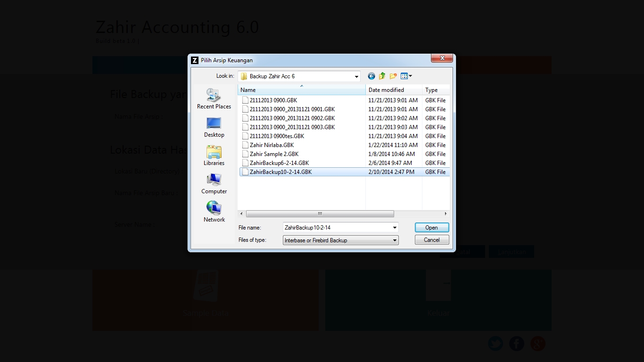This screenshot has width=644, height=362.
Task: Open Recent Places in sidebar
Action: click(x=214, y=99)
